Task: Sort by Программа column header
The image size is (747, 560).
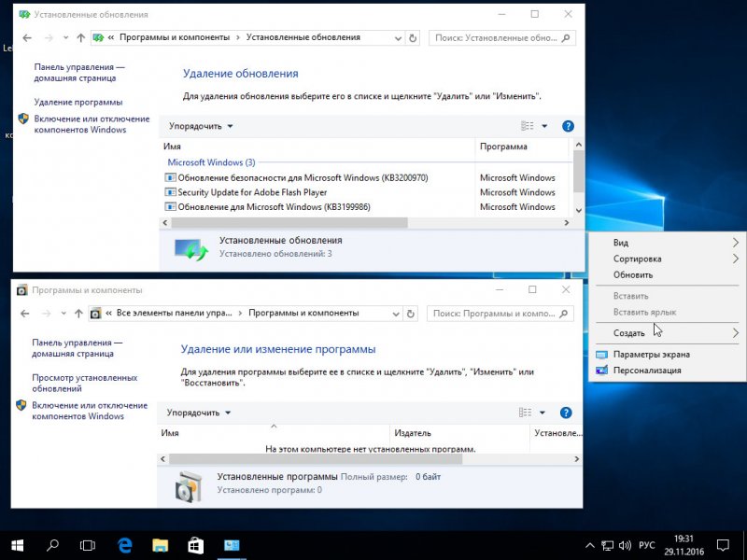Action: [522, 147]
